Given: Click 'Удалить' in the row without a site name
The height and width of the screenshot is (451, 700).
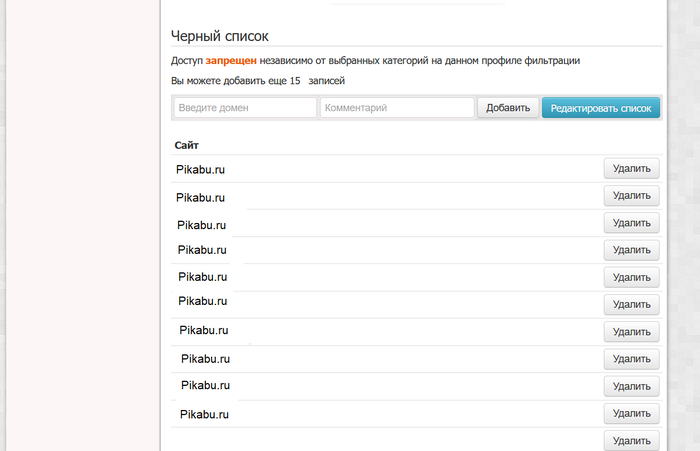Looking at the screenshot, I should 632,441.
